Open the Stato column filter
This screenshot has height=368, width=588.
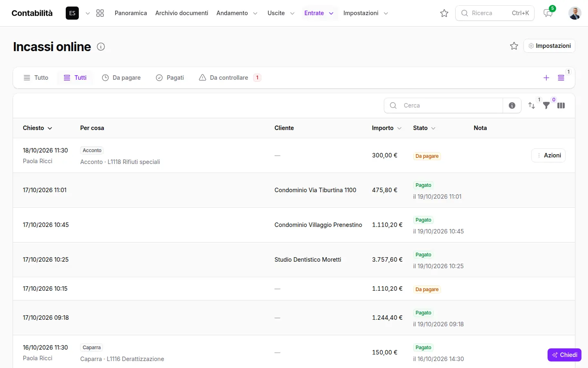424,128
